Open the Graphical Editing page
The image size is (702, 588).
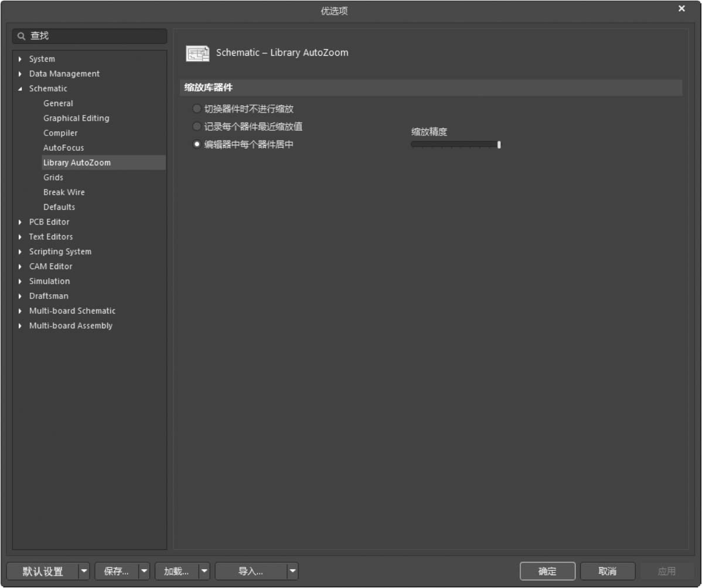76,118
